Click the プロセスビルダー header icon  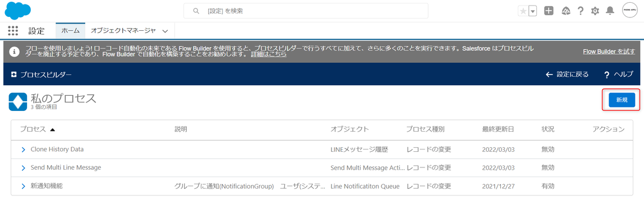[13, 74]
